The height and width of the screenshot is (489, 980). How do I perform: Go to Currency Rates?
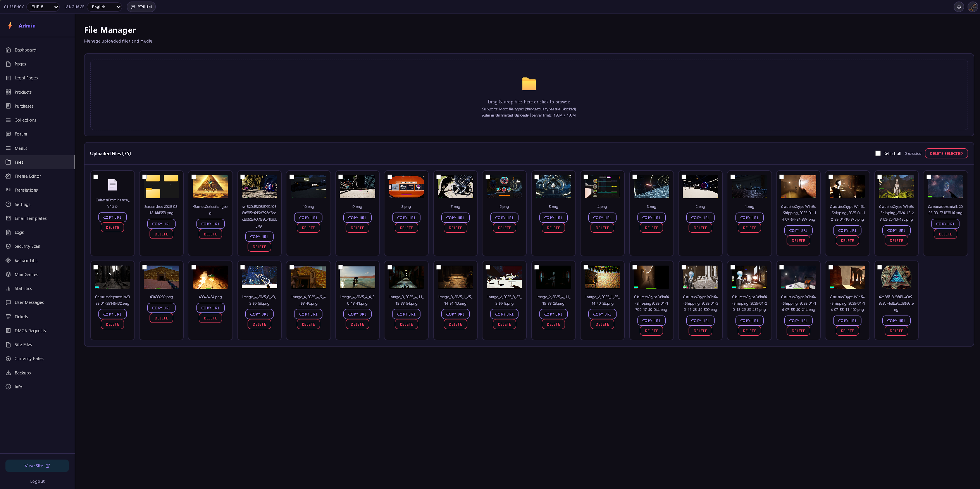(x=29, y=359)
